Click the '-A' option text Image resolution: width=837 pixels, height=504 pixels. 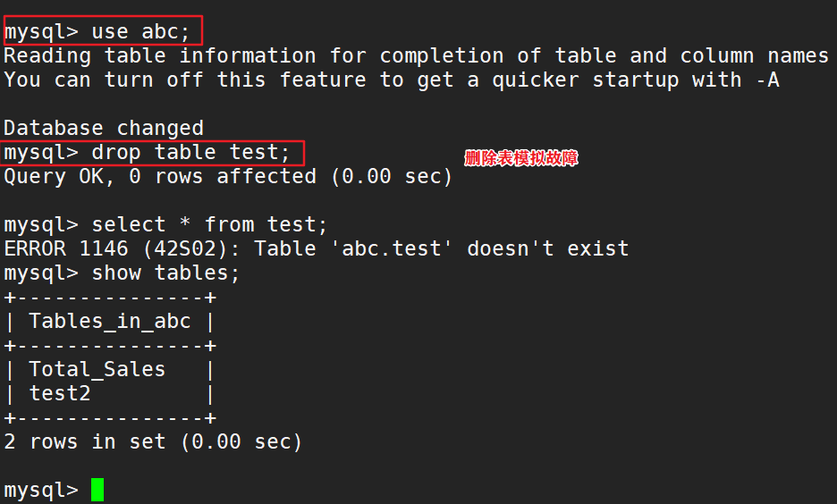coord(765,80)
